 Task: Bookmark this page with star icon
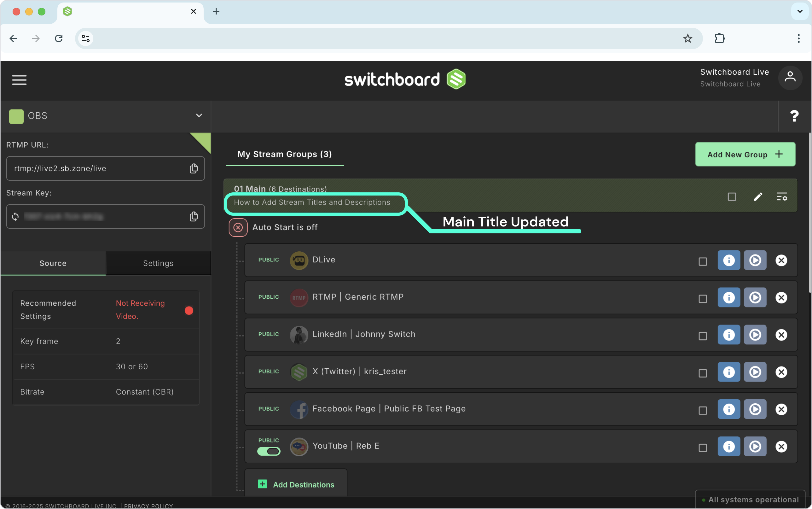[687, 39]
